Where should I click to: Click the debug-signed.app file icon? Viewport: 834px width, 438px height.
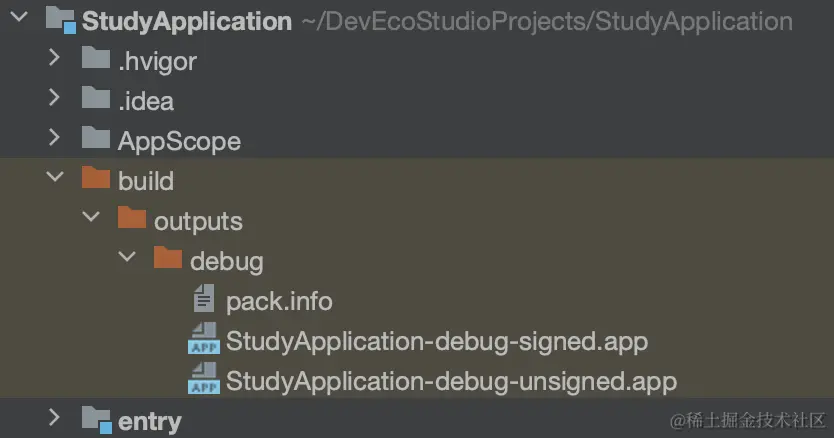point(204,340)
